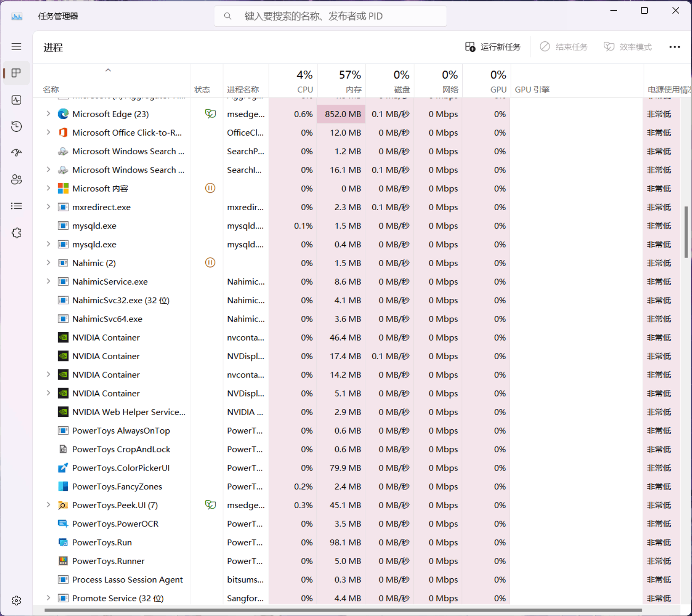This screenshot has height=616, width=692.
Task: Click the Sangfor... process name cell
Action: point(246,598)
